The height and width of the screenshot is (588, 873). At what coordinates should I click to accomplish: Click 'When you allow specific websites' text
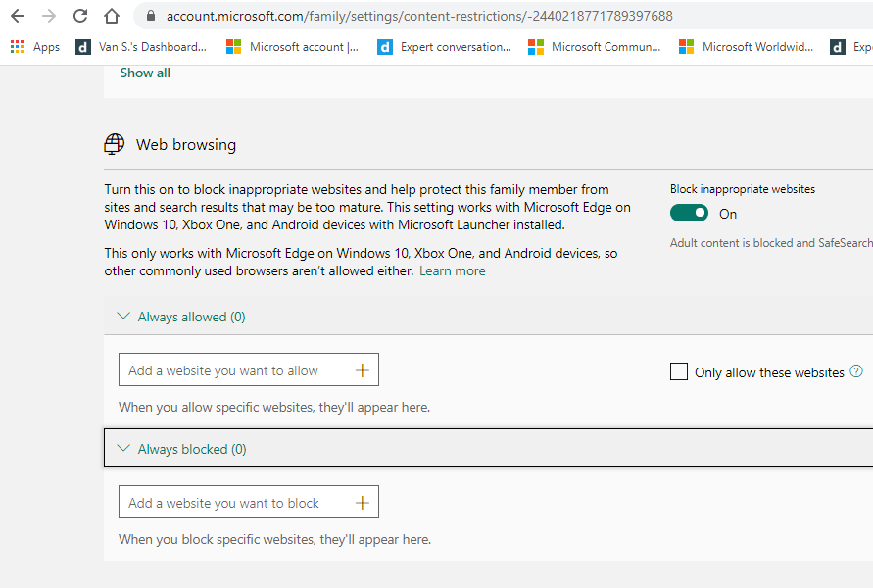(x=274, y=407)
